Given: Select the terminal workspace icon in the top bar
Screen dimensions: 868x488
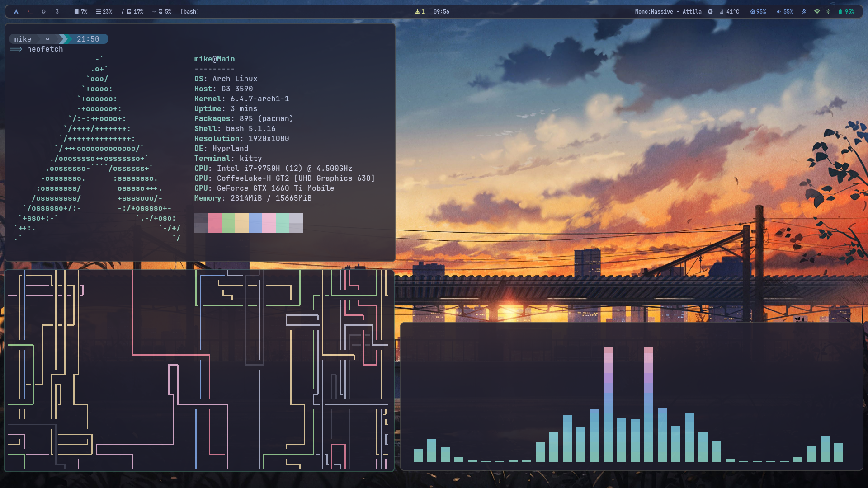Looking at the screenshot, I should [30, 12].
